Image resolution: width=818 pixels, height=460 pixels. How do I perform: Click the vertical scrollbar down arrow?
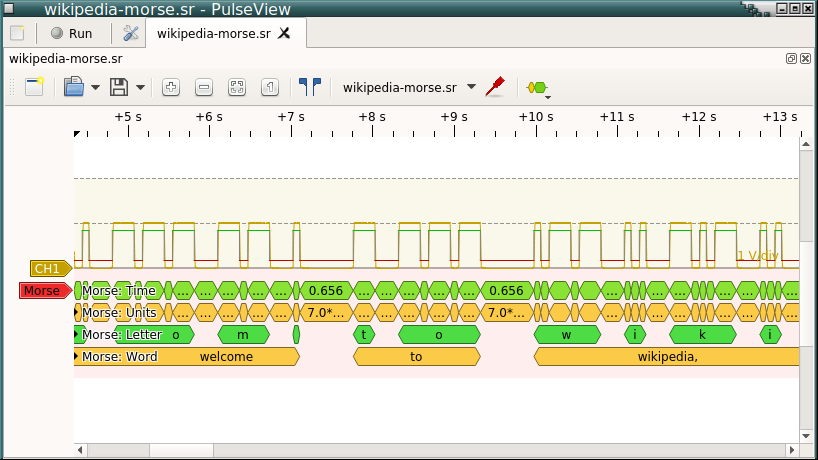click(805, 436)
